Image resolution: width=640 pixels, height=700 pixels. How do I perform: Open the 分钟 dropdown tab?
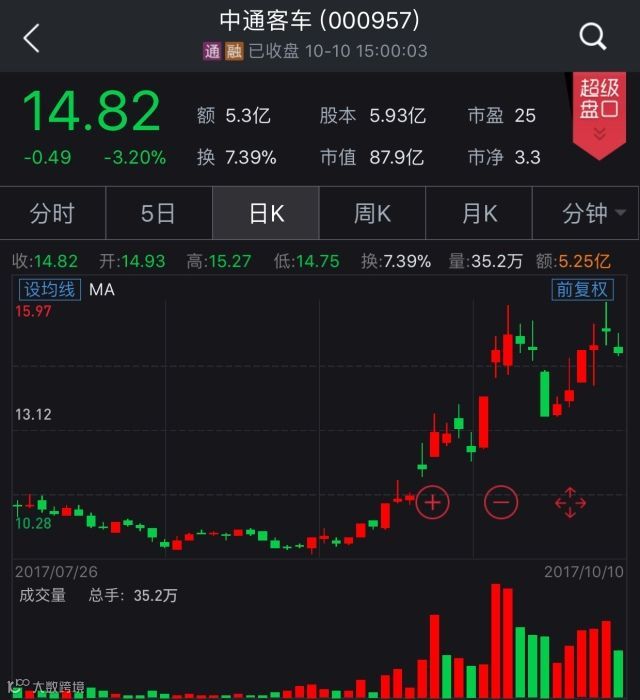click(586, 213)
